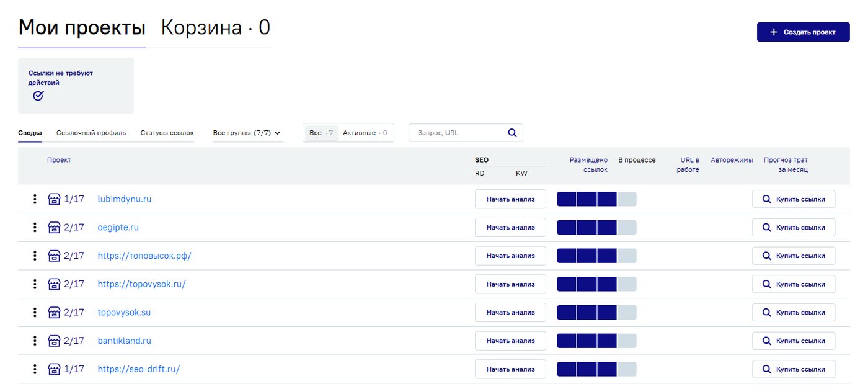This screenshot has width=868, height=389.
Task: Click 'Начать анализ' for topovysok.su
Action: pyautogui.click(x=510, y=313)
